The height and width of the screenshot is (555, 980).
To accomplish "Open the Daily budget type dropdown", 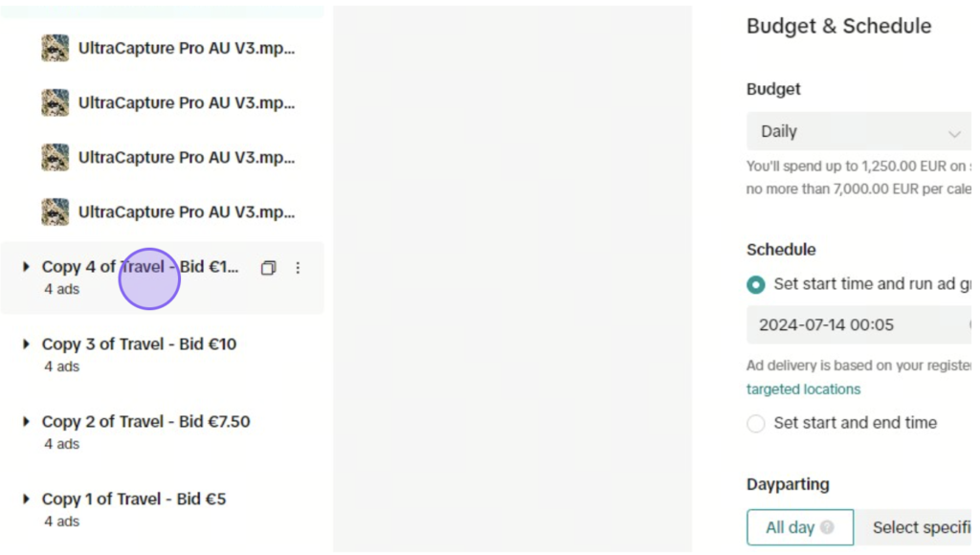I will (858, 131).
